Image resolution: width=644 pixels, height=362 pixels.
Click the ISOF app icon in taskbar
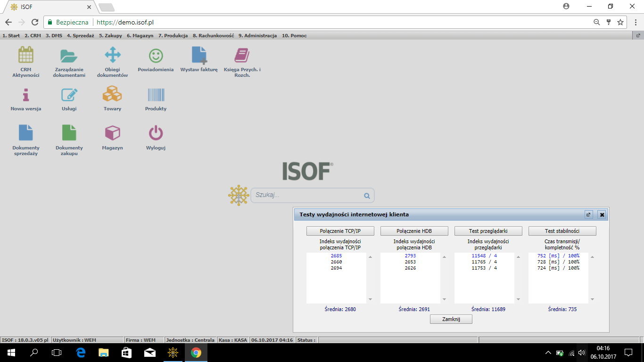pos(173,353)
